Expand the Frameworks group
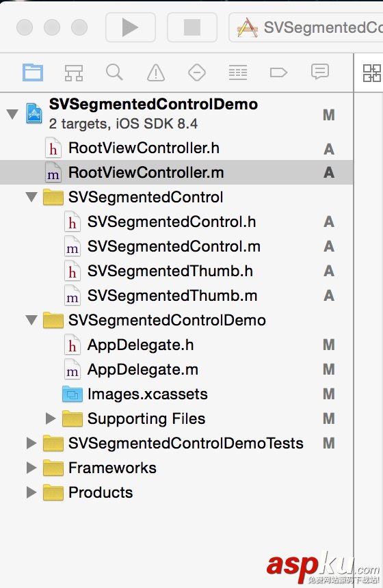The width and height of the screenshot is (383, 588). [x=31, y=468]
